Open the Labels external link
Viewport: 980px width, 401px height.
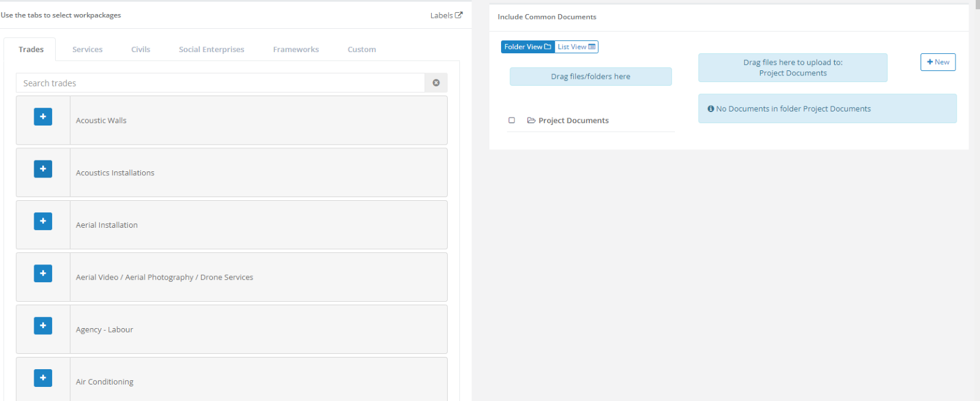(446, 15)
